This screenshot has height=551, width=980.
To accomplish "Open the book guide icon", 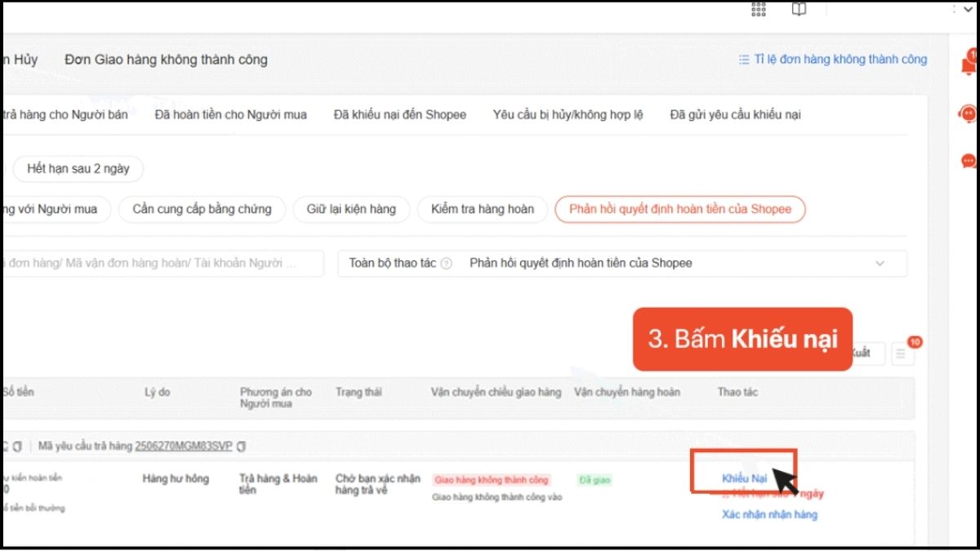I will 800,9.
